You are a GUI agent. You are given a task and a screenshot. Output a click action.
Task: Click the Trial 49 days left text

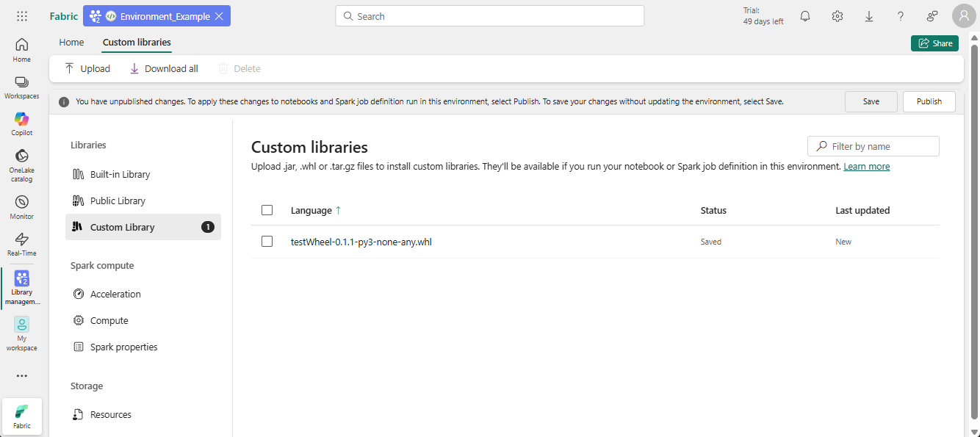[763, 16]
